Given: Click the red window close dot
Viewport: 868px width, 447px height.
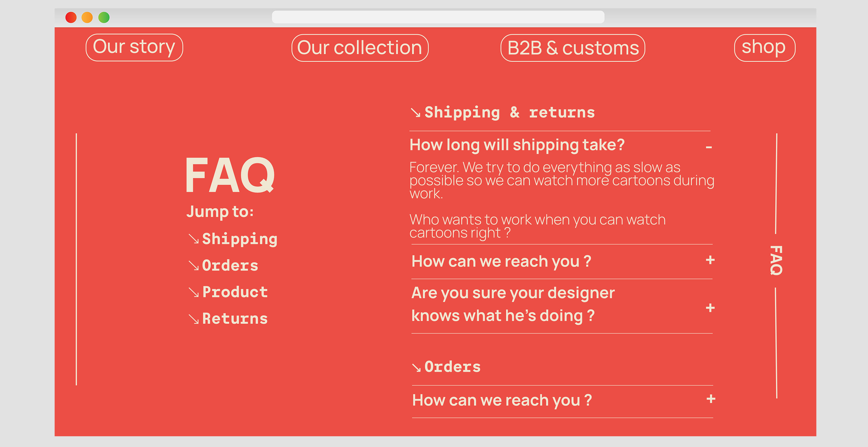Looking at the screenshot, I should pyautogui.click(x=71, y=17).
